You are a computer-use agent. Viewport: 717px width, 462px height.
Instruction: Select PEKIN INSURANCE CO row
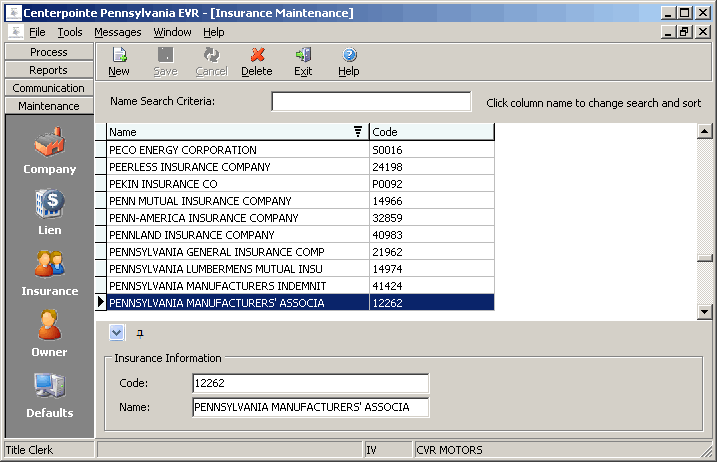click(x=294, y=183)
